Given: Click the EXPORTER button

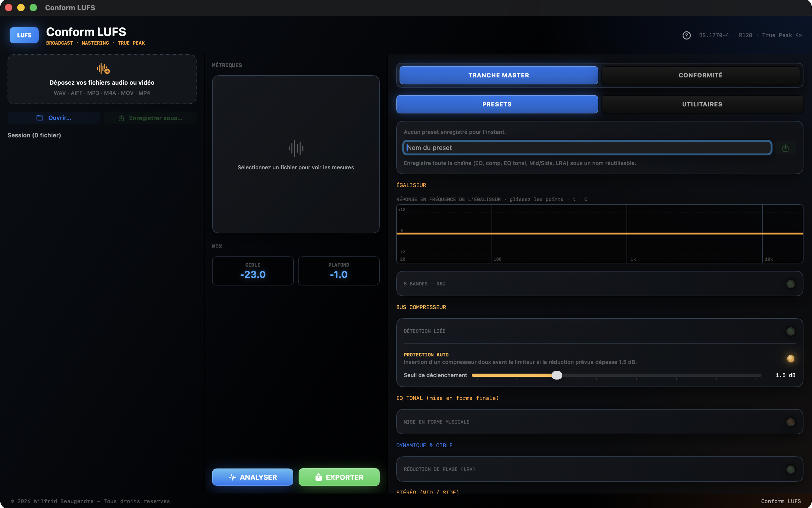Looking at the screenshot, I should (339, 477).
